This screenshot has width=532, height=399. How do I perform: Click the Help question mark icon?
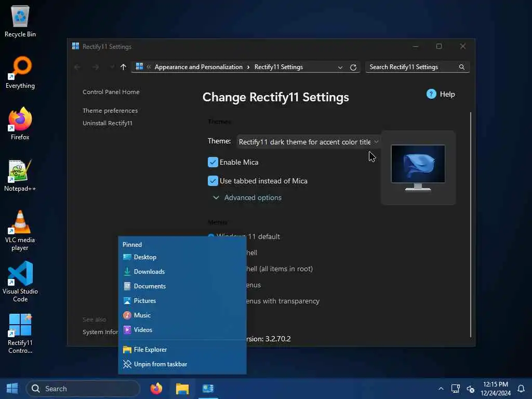(x=431, y=94)
